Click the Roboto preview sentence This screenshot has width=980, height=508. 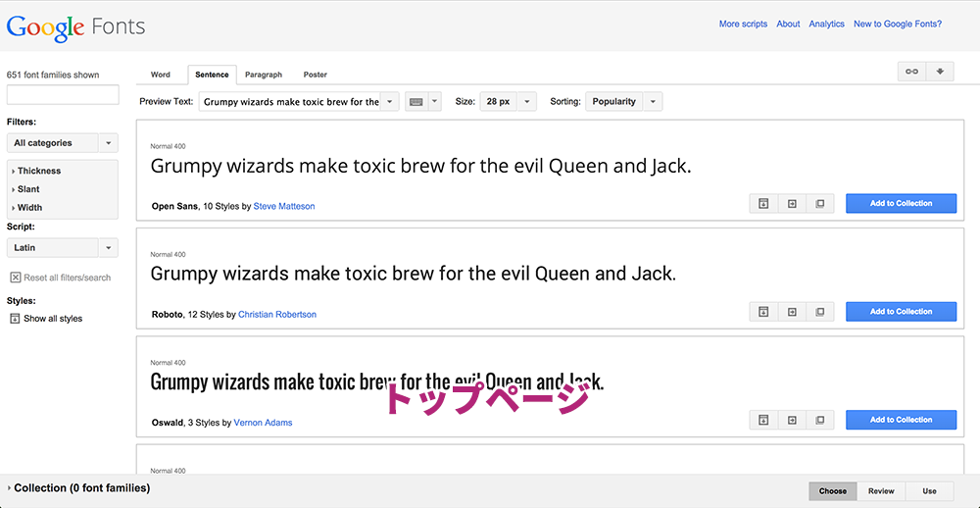414,274
